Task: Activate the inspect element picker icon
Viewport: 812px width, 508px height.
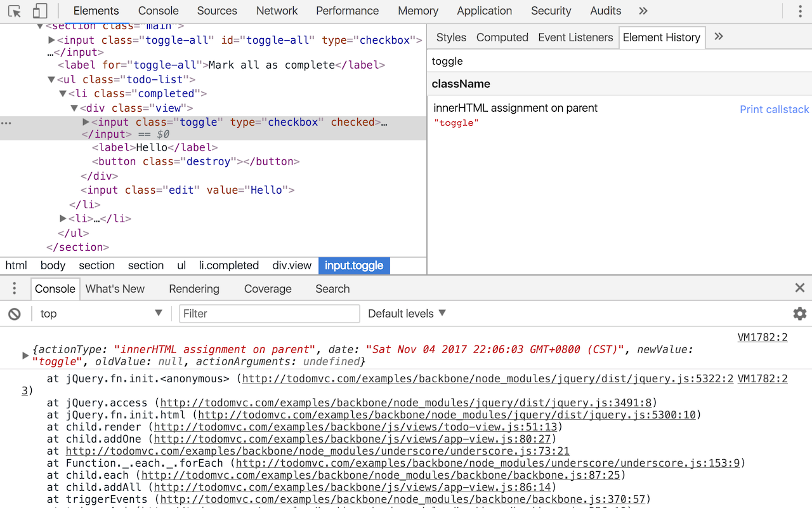Action: pyautogui.click(x=15, y=11)
